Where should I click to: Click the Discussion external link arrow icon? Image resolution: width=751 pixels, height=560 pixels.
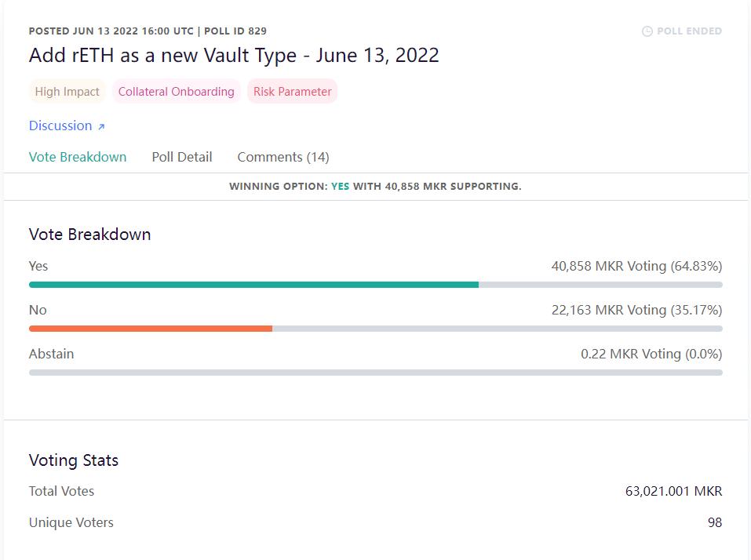point(101,126)
